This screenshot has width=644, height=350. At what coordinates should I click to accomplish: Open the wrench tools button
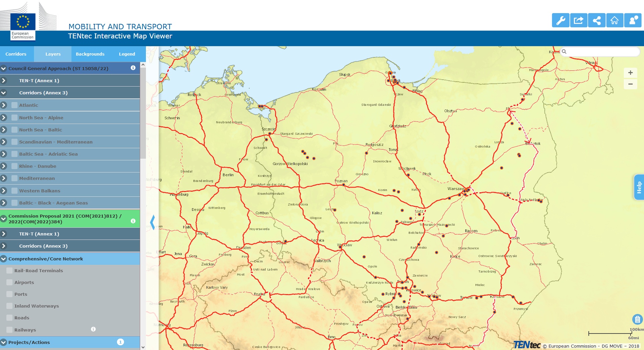560,20
